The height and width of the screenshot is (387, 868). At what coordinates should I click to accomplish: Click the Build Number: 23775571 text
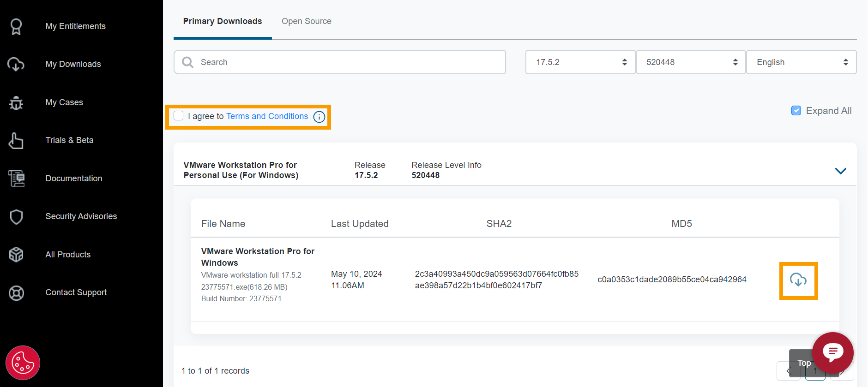coord(241,299)
